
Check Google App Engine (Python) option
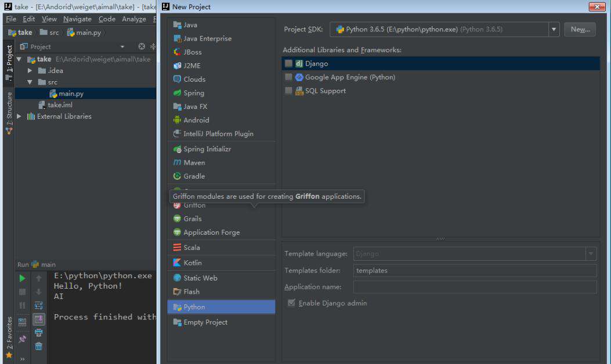[288, 77]
